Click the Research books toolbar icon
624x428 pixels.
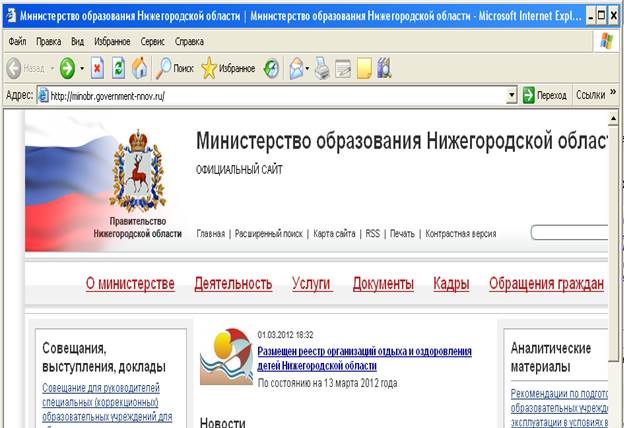384,68
